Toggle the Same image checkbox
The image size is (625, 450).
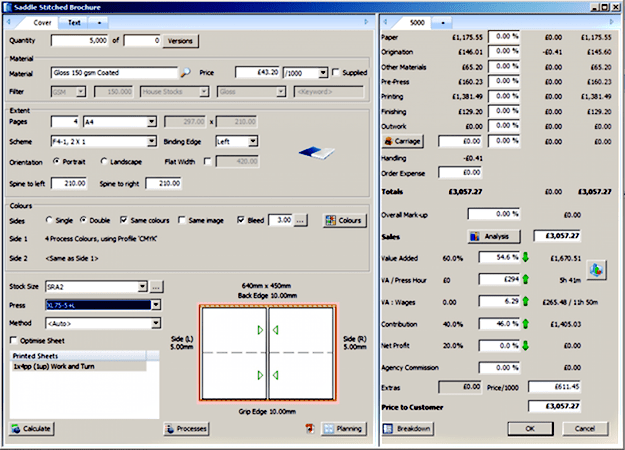180,220
